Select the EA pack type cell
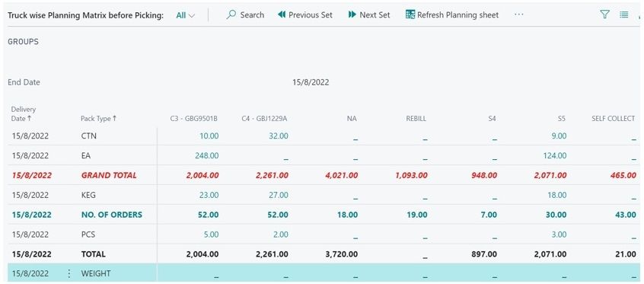The width and height of the screenshot is (644, 284). (85, 155)
